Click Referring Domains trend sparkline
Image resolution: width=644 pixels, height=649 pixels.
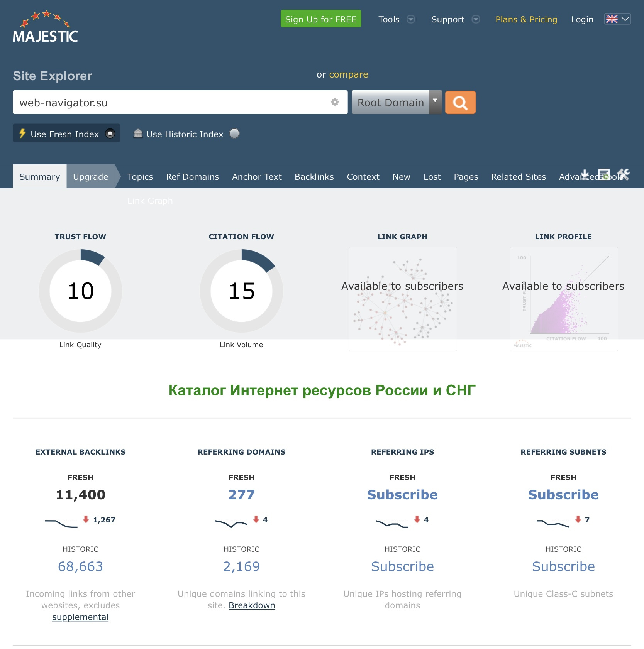[231, 523]
